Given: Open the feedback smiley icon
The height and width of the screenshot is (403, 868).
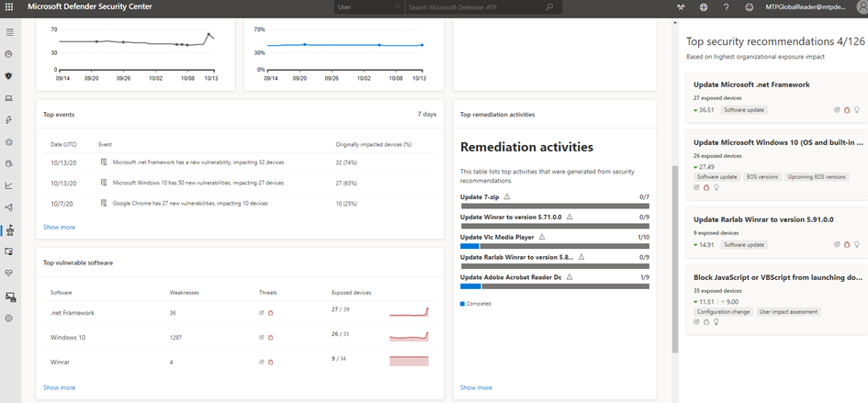Looking at the screenshot, I should point(750,7).
